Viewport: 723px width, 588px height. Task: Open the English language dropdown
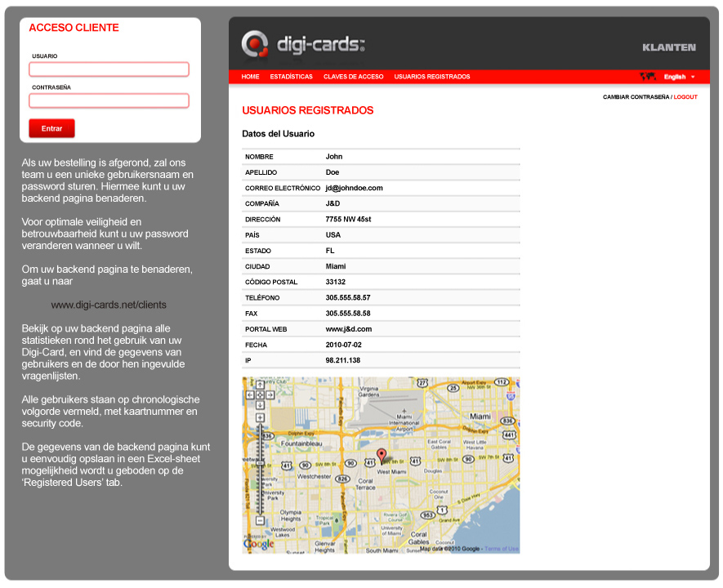click(679, 77)
